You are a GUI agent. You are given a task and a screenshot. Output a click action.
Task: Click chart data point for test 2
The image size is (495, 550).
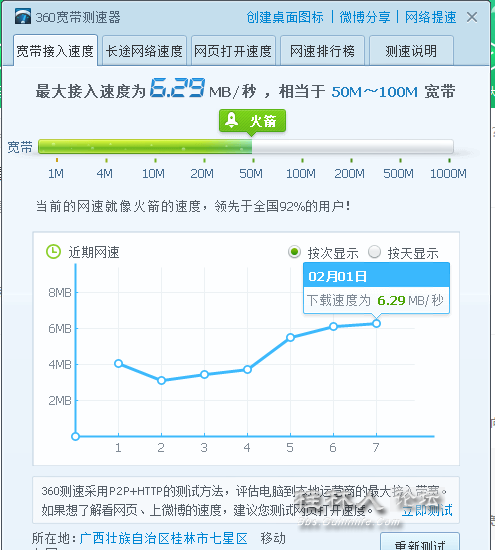pos(161,380)
